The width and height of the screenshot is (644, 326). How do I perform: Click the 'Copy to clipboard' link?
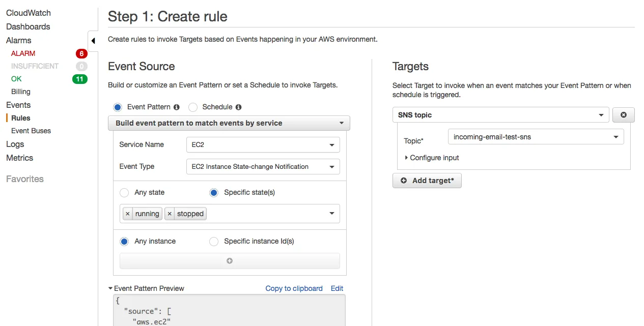pyautogui.click(x=294, y=288)
